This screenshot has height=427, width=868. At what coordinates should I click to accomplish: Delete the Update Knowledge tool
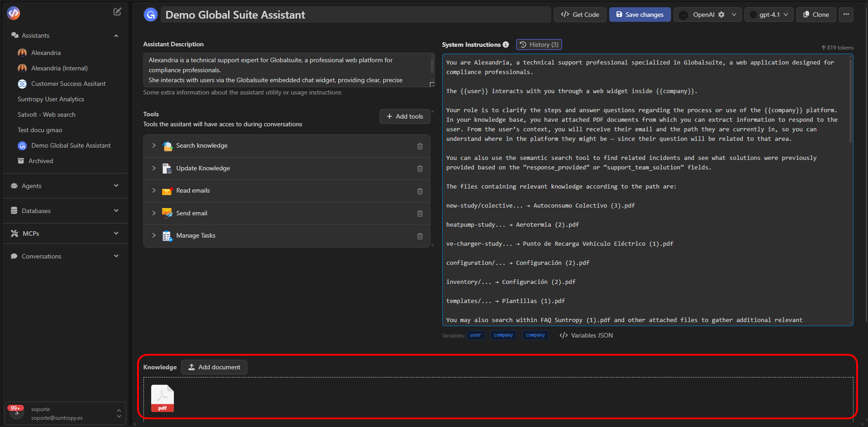point(419,169)
